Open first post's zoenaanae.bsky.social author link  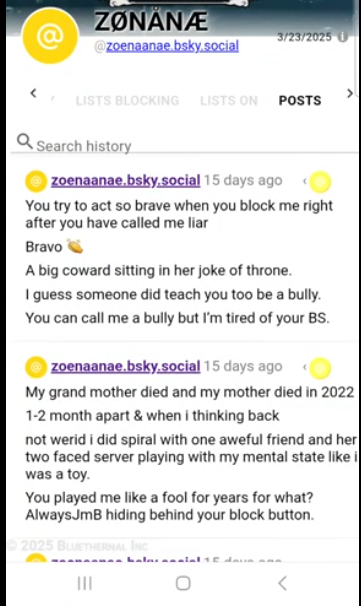click(126, 180)
